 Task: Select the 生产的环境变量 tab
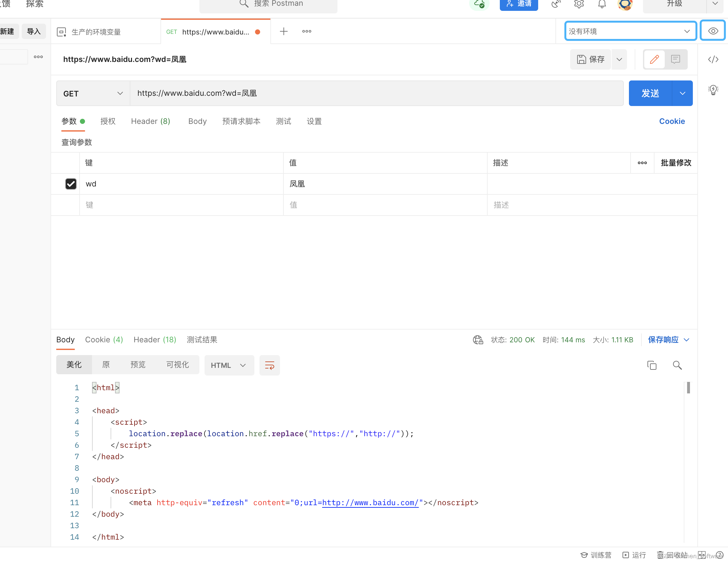click(106, 31)
